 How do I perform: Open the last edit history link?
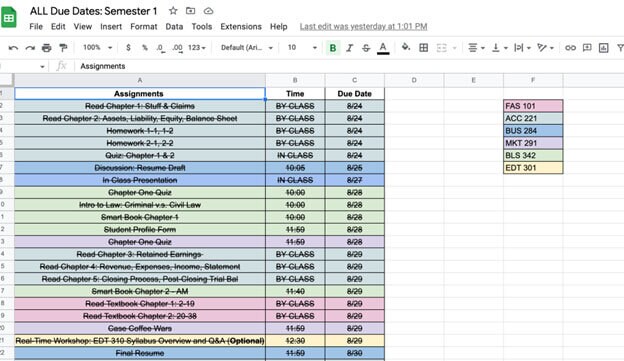tap(363, 27)
